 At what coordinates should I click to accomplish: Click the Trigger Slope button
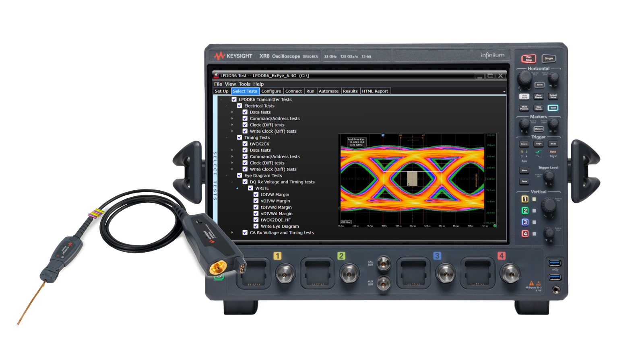539,144
